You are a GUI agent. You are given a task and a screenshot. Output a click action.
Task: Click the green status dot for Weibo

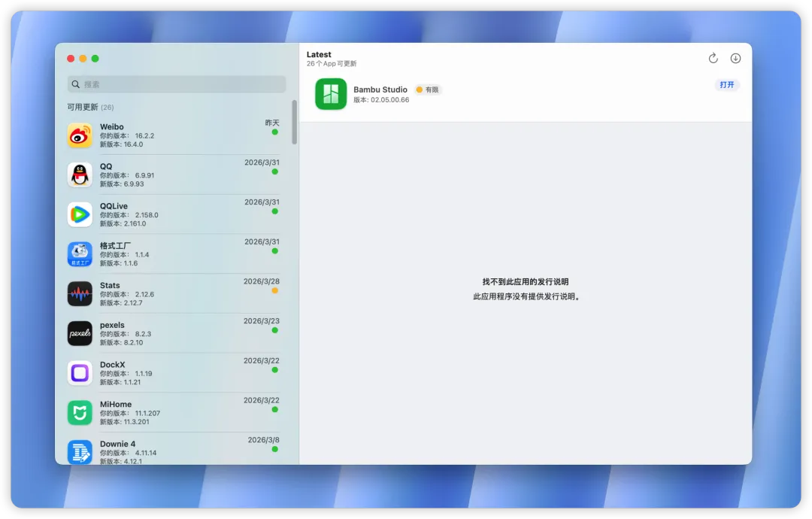click(275, 132)
